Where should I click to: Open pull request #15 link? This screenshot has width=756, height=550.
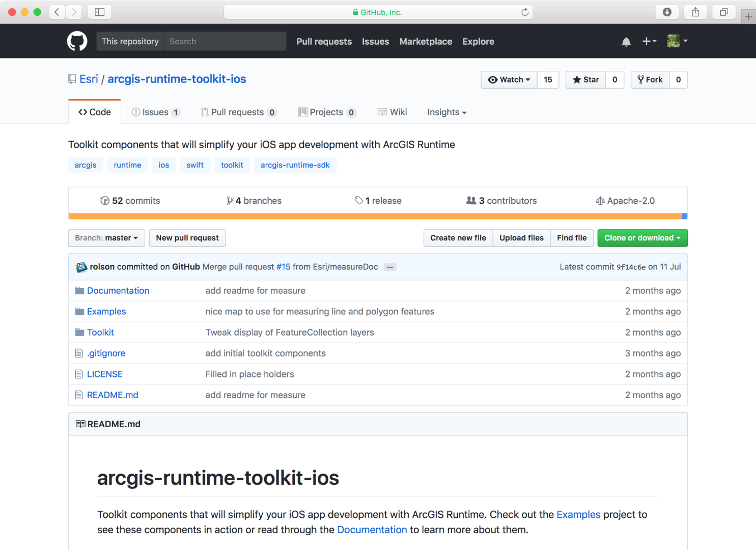point(284,267)
